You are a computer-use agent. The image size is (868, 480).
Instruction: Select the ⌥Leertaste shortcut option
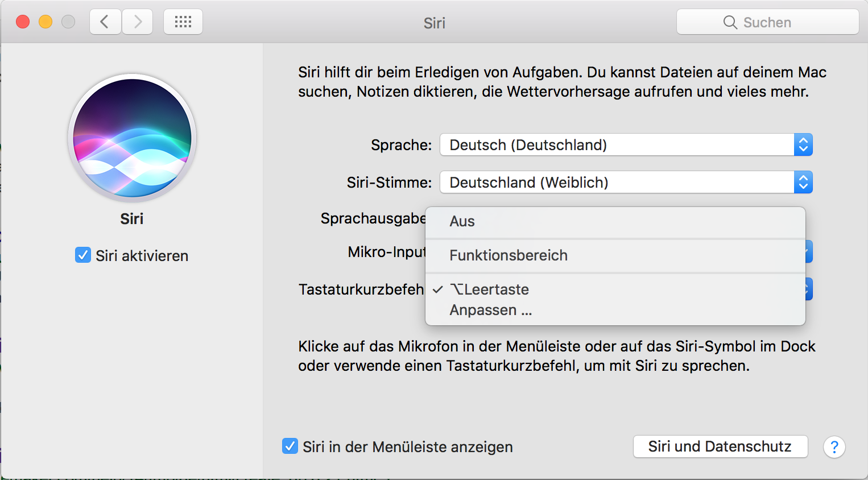pyautogui.click(x=489, y=289)
